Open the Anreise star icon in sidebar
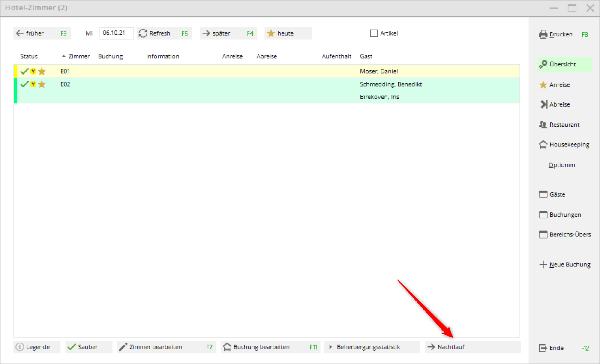600x364 pixels. pos(543,85)
